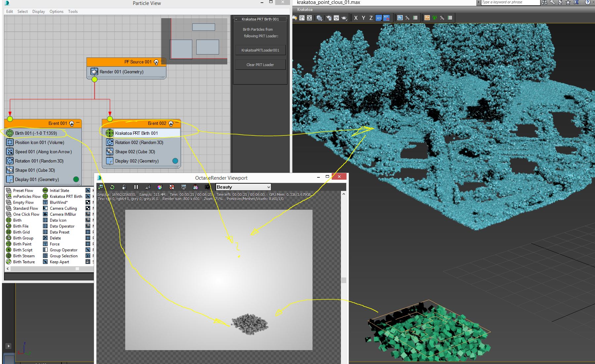The width and height of the screenshot is (595, 364).
Task: Click the FP icon in the toolbar
Action: tap(427, 18)
